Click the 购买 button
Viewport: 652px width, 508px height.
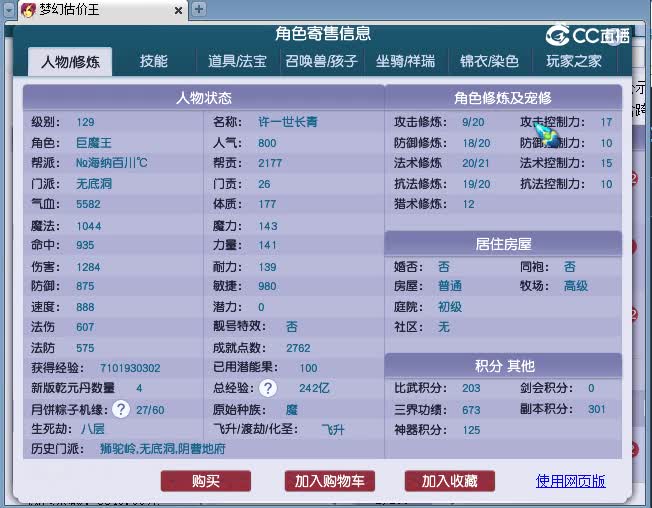coord(206,481)
